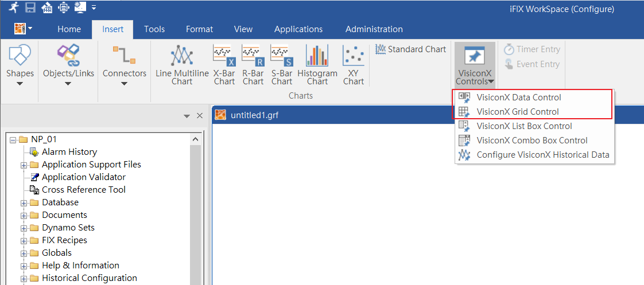The height and width of the screenshot is (285, 644).
Task: Click the running man icon in title bar
Action: [14, 7]
